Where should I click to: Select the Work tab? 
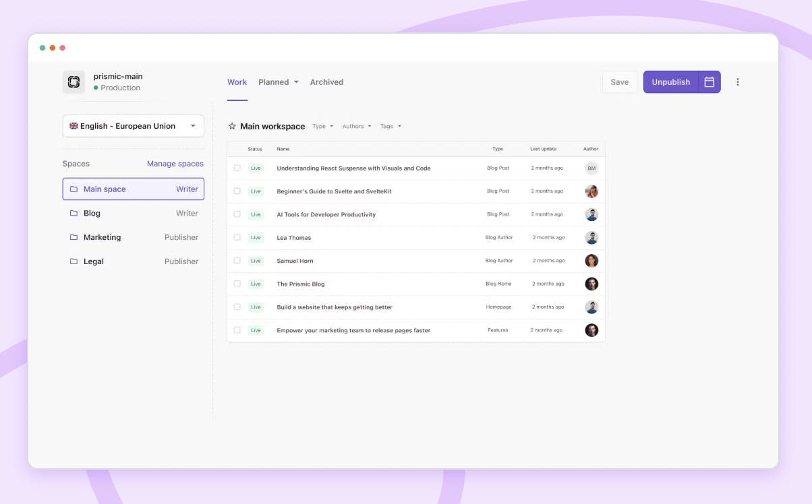237,82
